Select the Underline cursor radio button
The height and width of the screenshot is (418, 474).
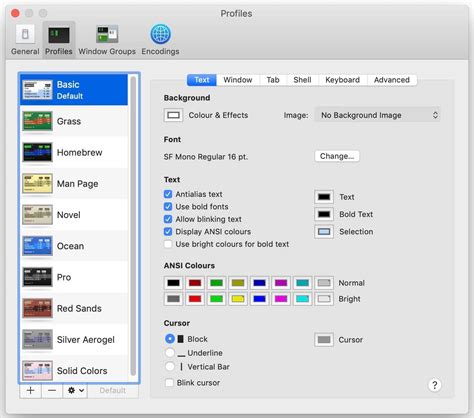(170, 353)
